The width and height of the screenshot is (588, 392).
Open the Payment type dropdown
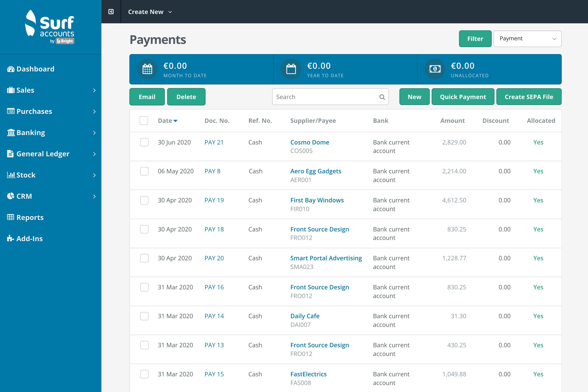(528, 39)
